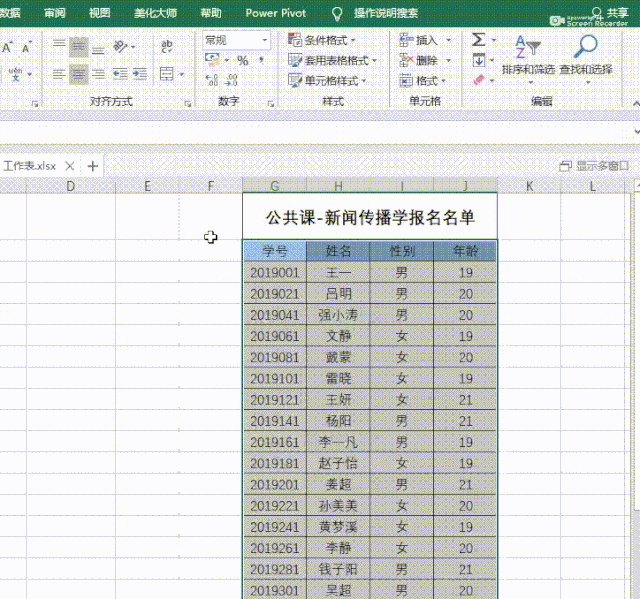Image resolution: width=640 pixels, height=599 pixels.
Task: Select column D header
Action: pos(71,186)
